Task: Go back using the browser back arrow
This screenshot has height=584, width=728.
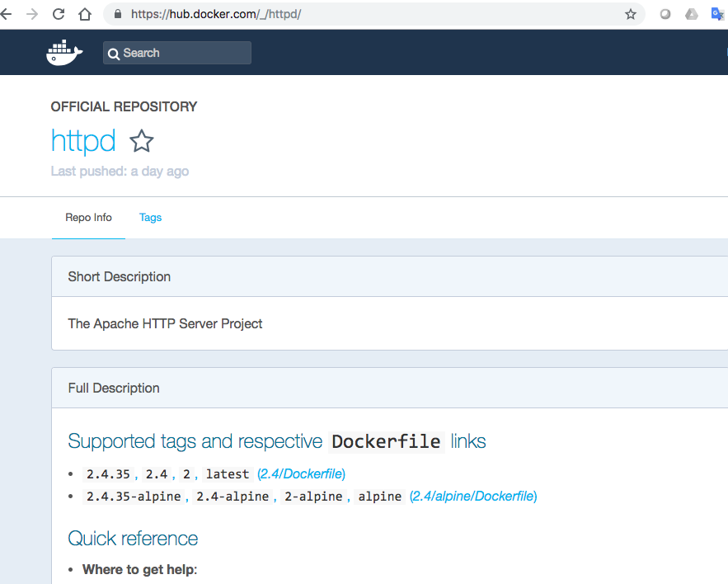Action: tap(6, 14)
